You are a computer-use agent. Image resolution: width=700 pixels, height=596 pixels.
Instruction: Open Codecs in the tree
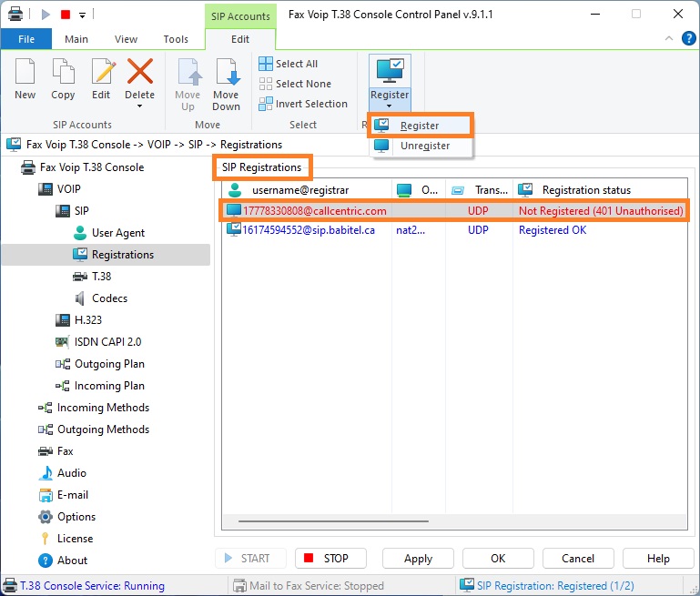tap(100, 298)
